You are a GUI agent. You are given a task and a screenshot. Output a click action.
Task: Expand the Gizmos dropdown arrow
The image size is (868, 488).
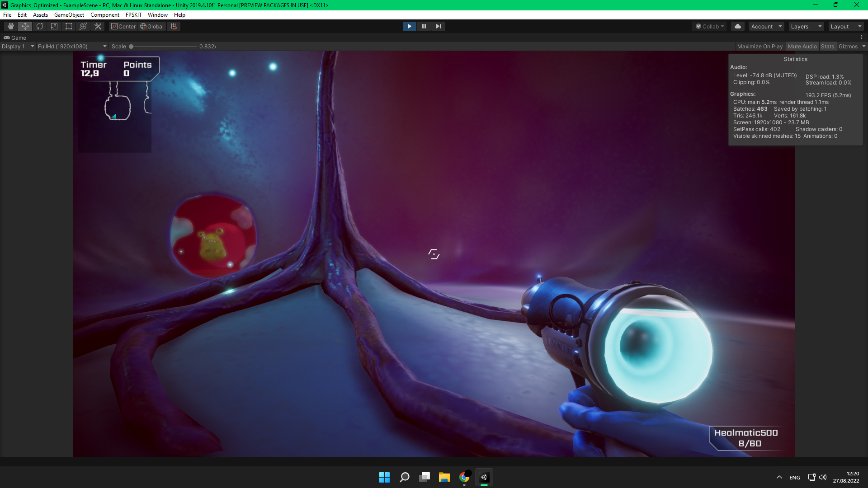pyautogui.click(x=863, y=46)
